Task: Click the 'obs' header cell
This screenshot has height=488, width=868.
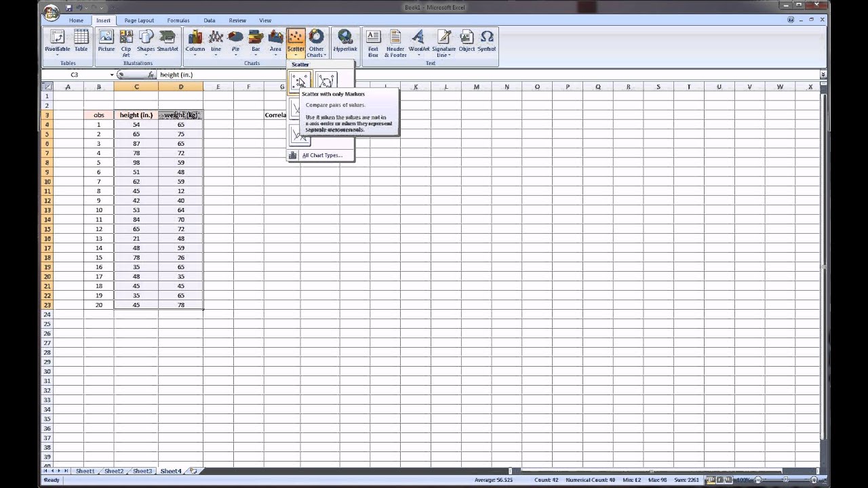Action: tap(99, 115)
